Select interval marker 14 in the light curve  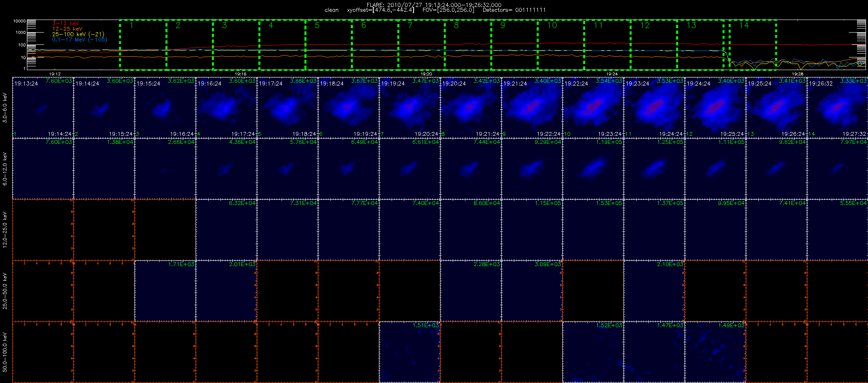click(744, 25)
